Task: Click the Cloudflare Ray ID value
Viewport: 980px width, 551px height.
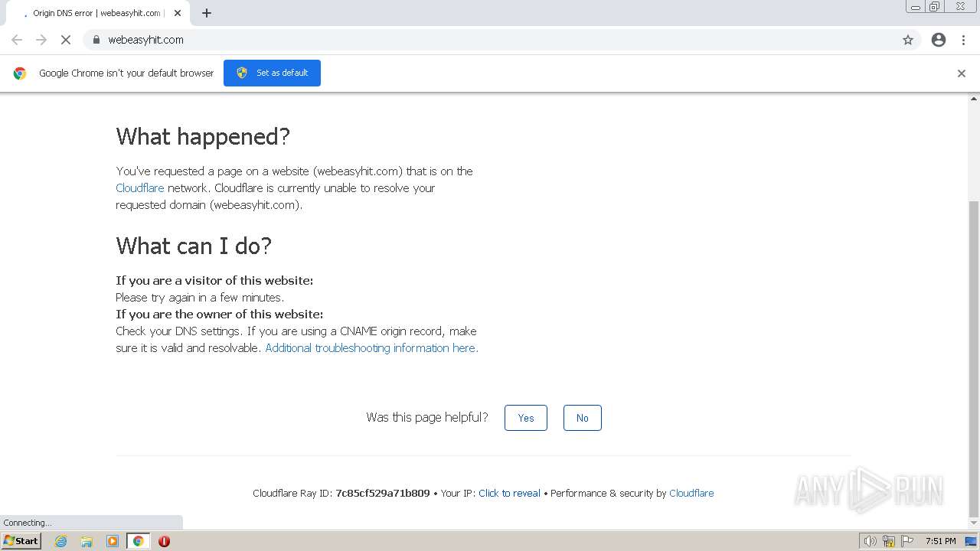Action: 383,493
